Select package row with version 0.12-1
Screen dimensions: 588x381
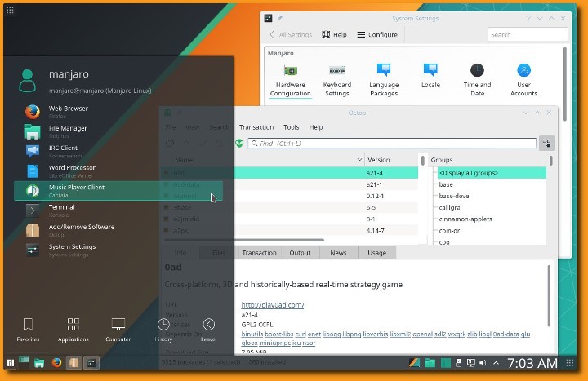point(289,196)
